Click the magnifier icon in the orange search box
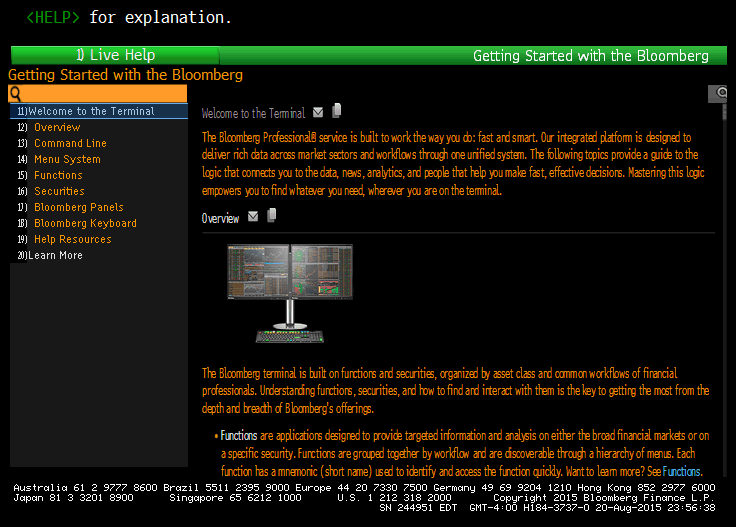The image size is (736, 527). [15, 94]
